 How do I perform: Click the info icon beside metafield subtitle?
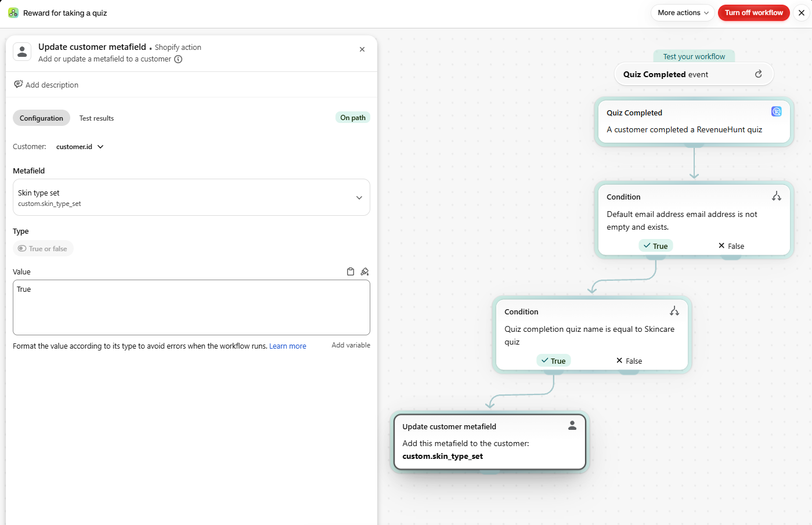pyautogui.click(x=178, y=59)
